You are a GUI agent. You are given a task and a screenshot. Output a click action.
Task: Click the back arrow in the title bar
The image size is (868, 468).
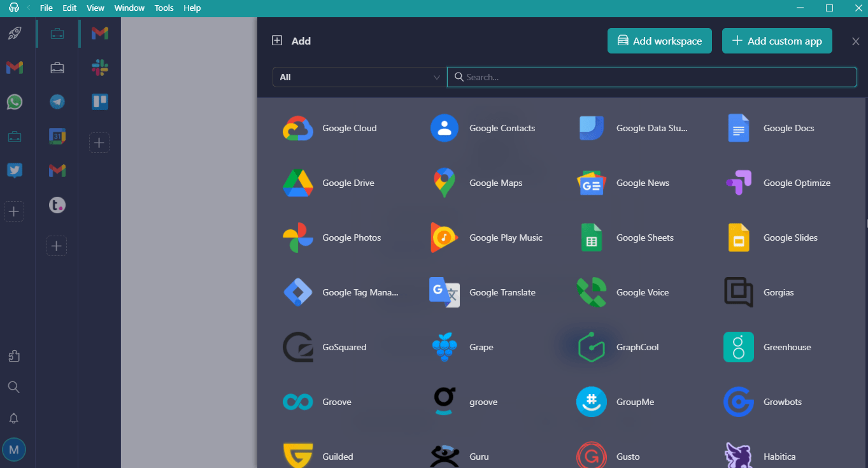tap(29, 8)
